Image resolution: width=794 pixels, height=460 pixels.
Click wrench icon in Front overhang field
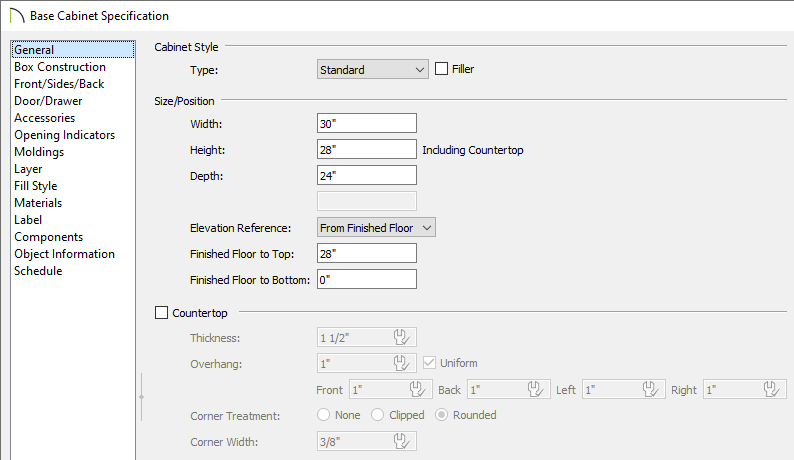point(417,390)
